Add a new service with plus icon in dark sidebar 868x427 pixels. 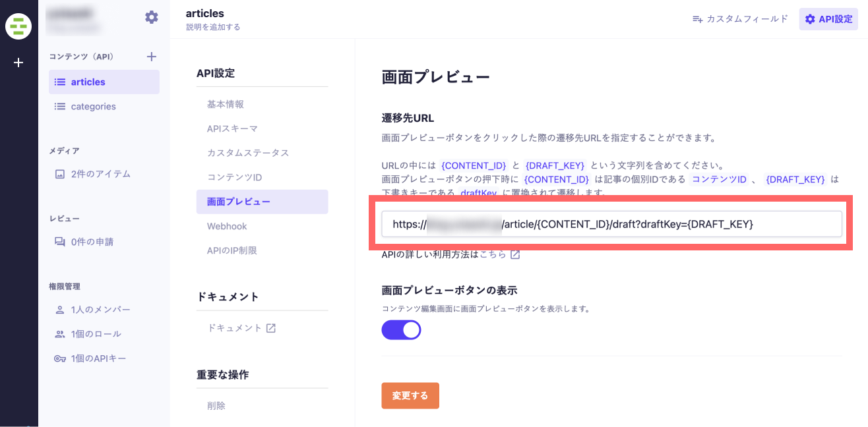[x=18, y=63]
